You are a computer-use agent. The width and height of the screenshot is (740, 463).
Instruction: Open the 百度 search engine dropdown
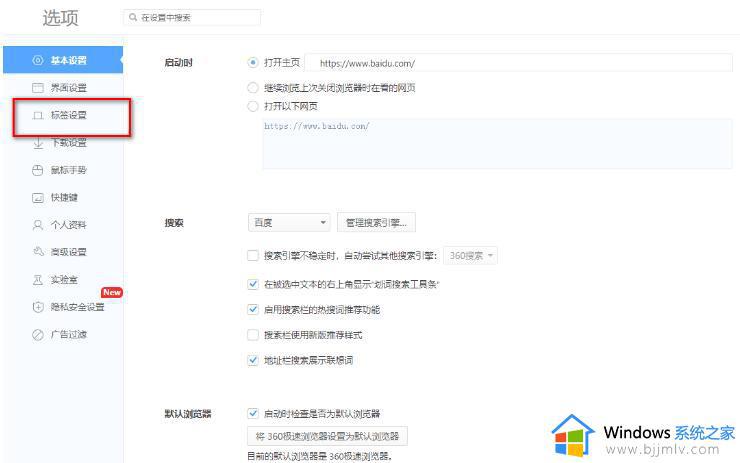point(289,222)
